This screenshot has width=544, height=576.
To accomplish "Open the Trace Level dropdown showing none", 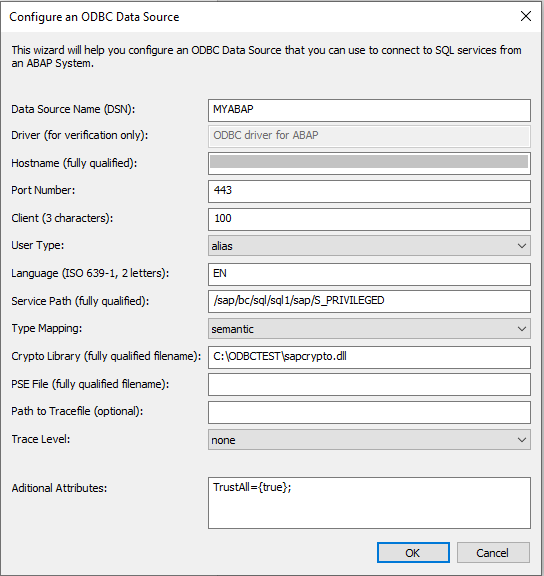I will (369, 440).
